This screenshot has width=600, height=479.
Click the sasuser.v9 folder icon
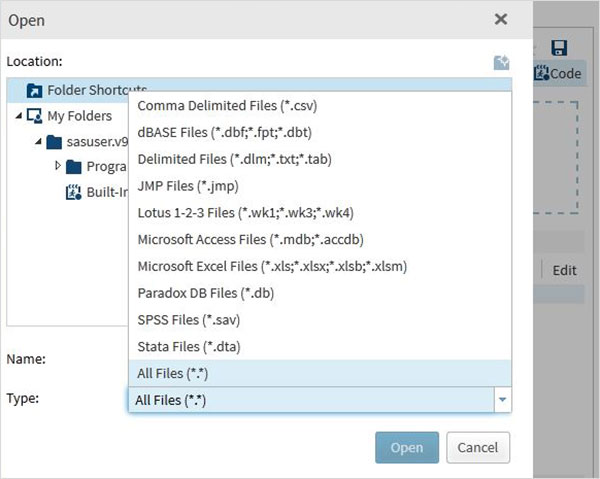coord(53,141)
